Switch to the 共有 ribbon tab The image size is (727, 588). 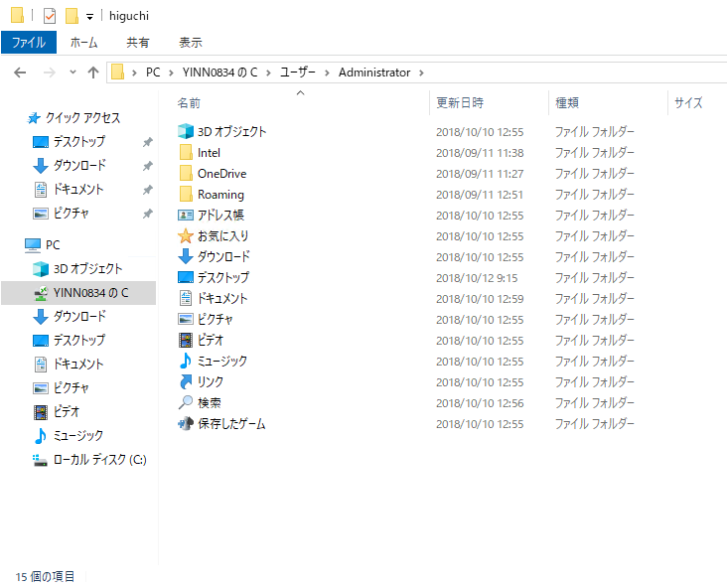[138, 42]
